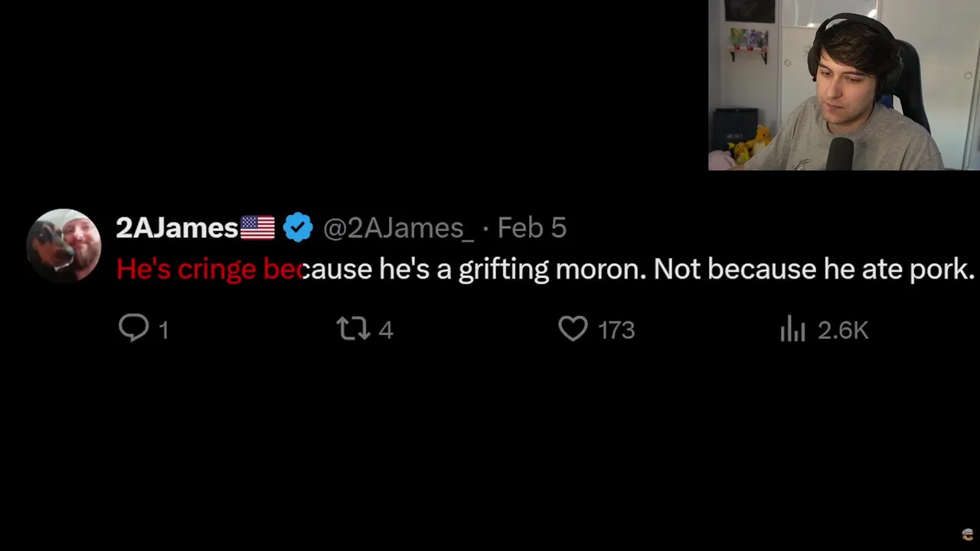980x551 pixels.
Task: Open the 2AJames profile avatar
Action: pos(64,246)
